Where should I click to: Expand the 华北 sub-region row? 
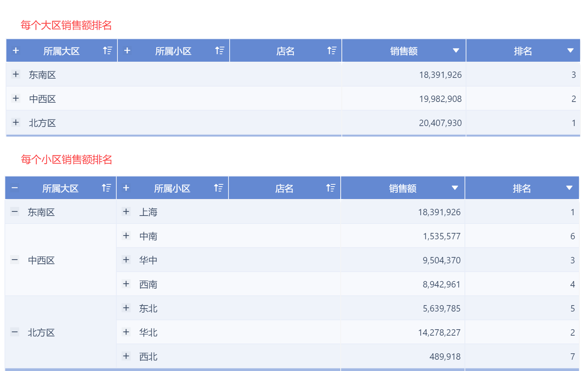point(126,332)
